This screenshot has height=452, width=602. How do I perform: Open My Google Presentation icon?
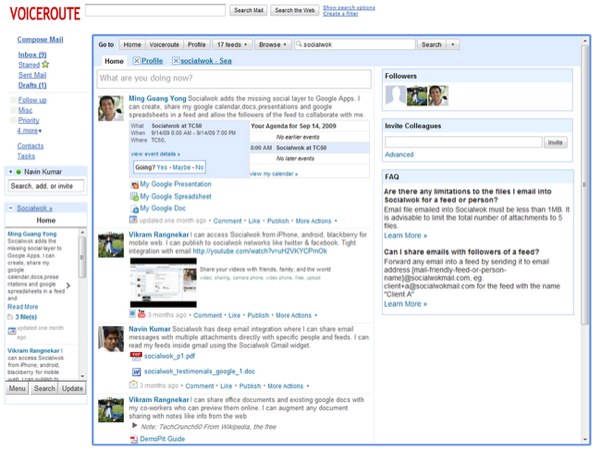click(x=134, y=185)
